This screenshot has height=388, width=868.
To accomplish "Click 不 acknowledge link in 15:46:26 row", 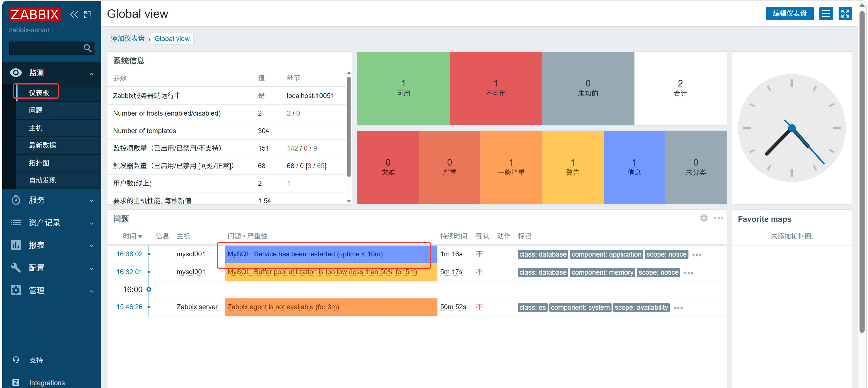I will (x=479, y=307).
